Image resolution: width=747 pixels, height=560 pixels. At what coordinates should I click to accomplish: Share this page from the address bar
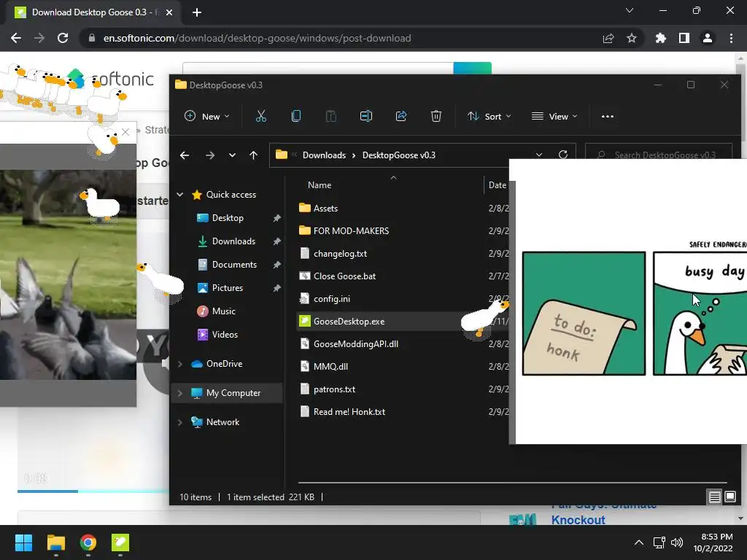pos(608,38)
